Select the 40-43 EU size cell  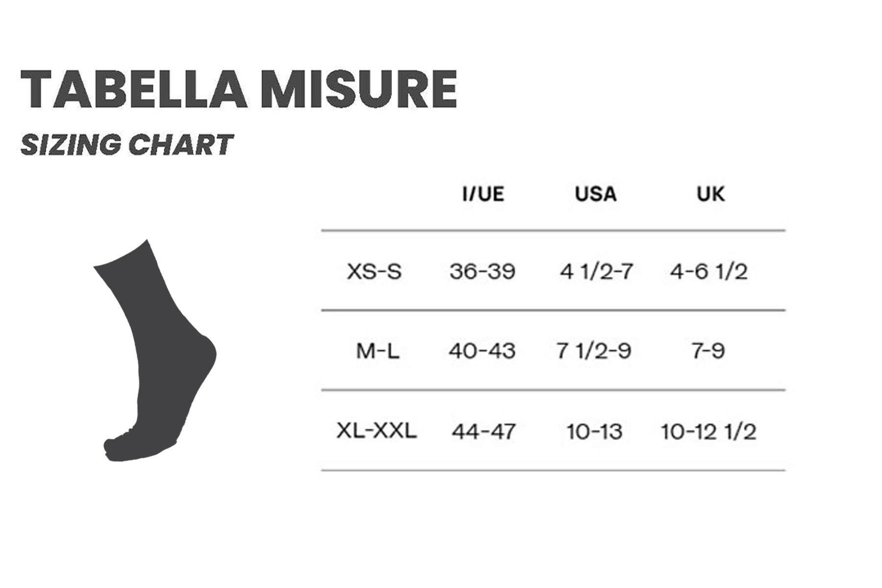(x=482, y=351)
